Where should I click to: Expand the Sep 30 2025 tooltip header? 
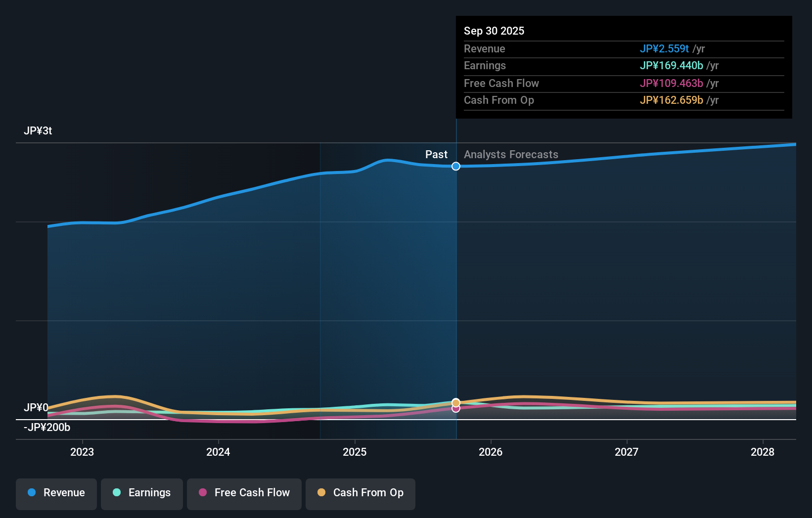pyautogui.click(x=494, y=31)
